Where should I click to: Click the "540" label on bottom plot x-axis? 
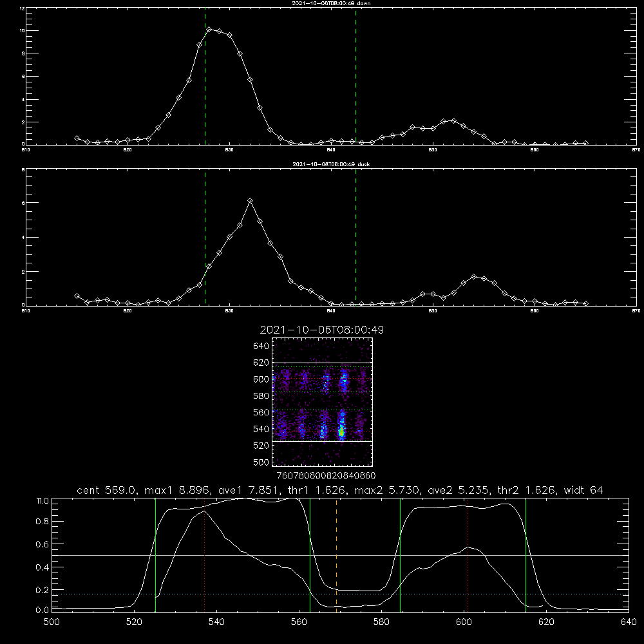[216, 622]
